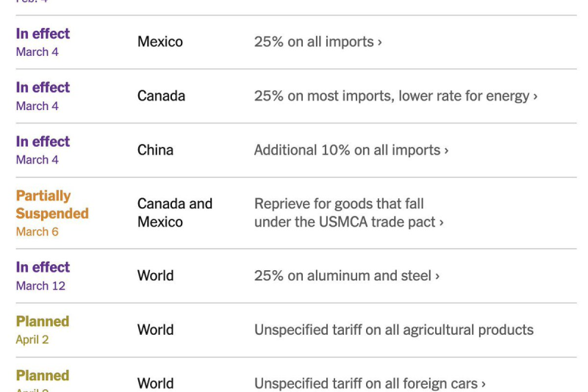Viewport: 588px width, 392px height.
Task: Click "In effect" status for aluminum and steel
Action: click(x=43, y=267)
